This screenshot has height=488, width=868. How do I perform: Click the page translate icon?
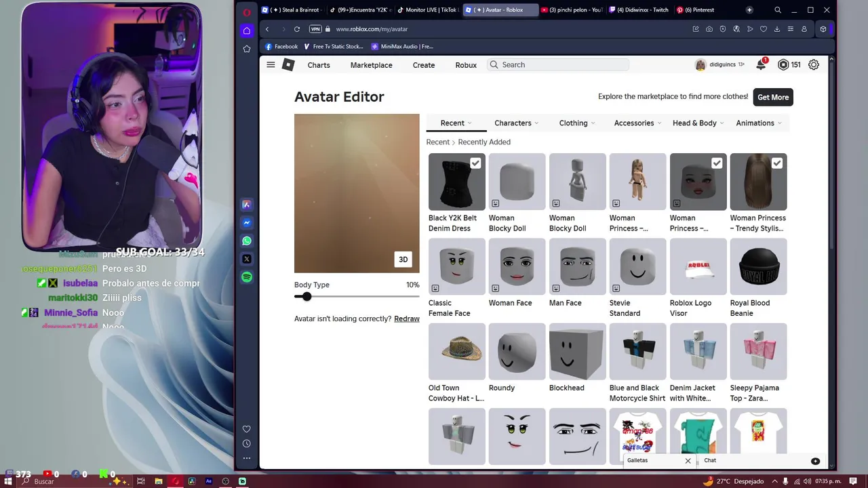pos(736,29)
